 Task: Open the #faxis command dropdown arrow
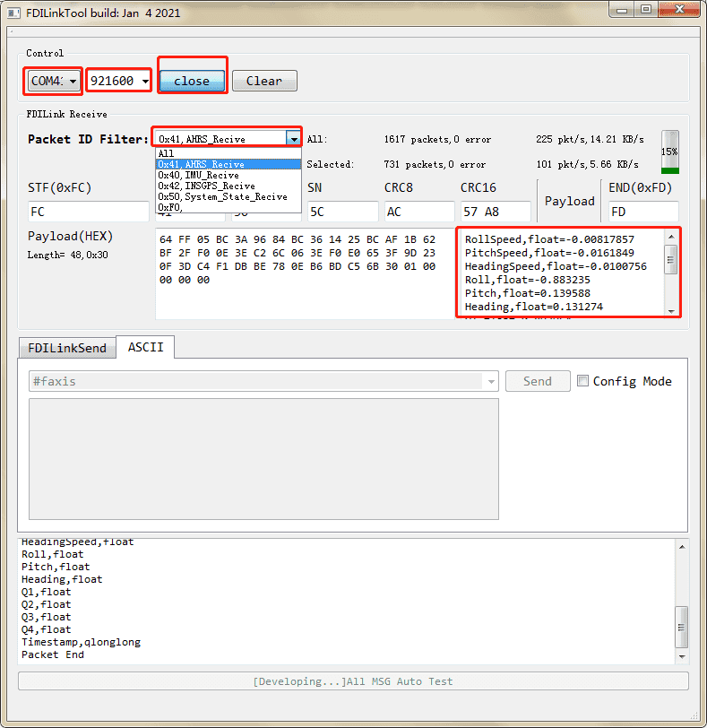491,382
